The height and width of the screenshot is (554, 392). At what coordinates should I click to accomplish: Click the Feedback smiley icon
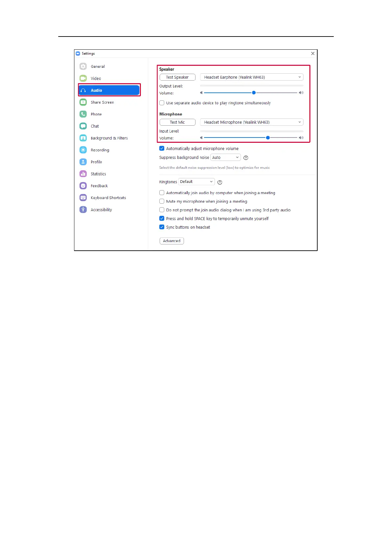tap(83, 186)
